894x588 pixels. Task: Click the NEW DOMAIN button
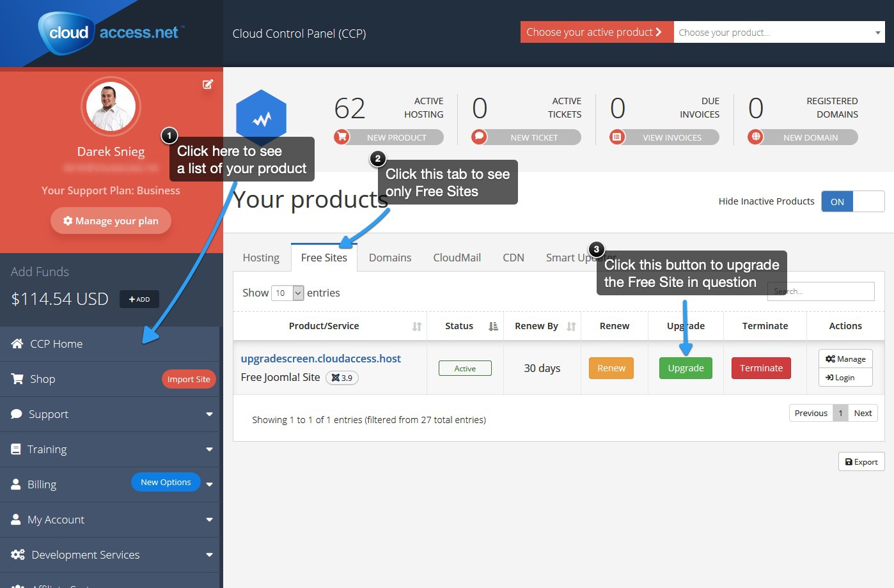point(803,137)
